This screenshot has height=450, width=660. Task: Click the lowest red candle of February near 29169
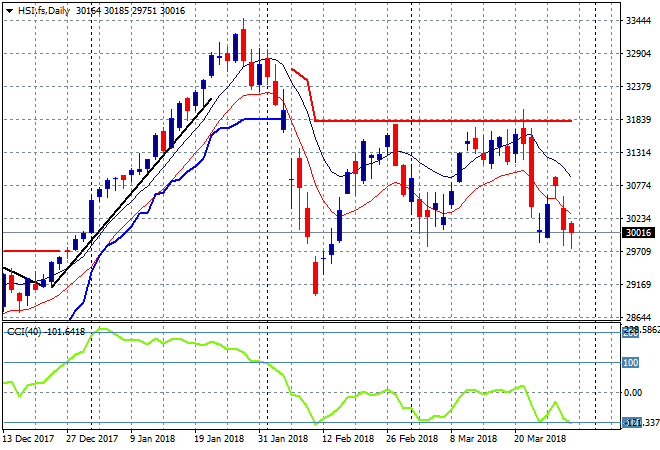click(315, 278)
